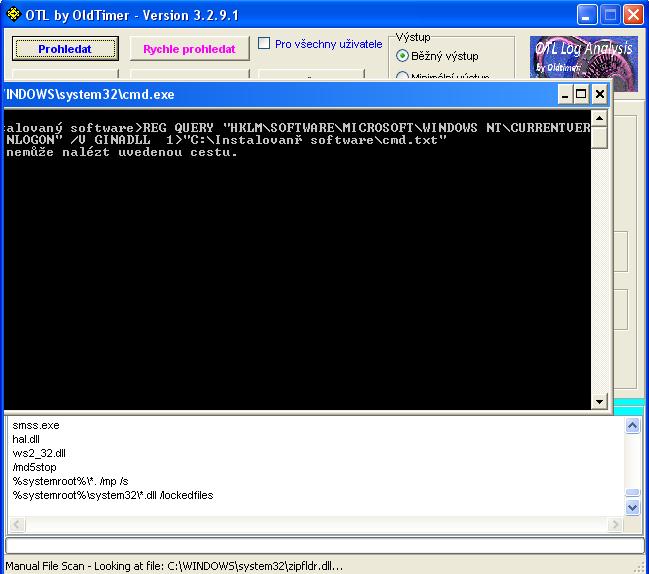This screenshot has width=649, height=574.
Task: Select the hal.dll line in scan list
Action: pyautogui.click(x=26, y=439)
